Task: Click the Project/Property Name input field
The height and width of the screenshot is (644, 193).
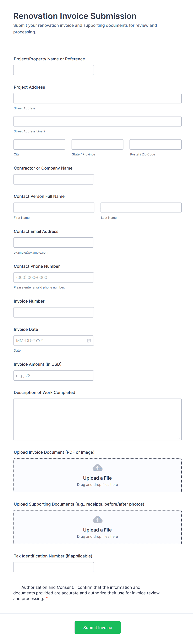Action: click(x=53, y=70)
